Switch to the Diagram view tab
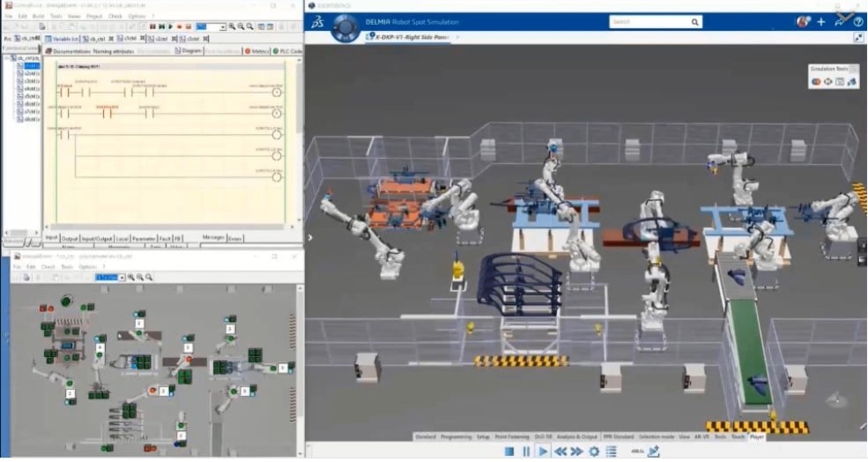This screenshot has width=868, height=462. [189, 51]
